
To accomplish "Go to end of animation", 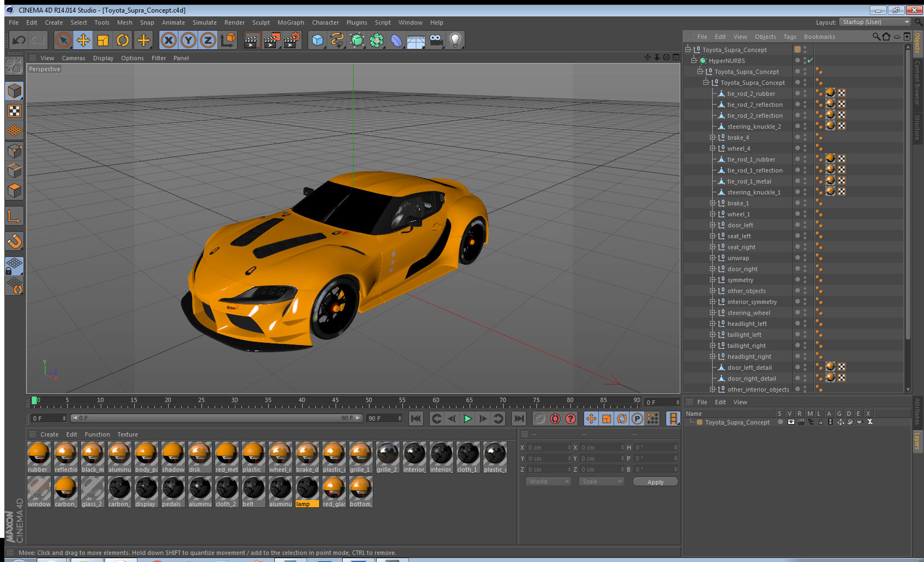I will pyautogui.click(x=518, y=418).
